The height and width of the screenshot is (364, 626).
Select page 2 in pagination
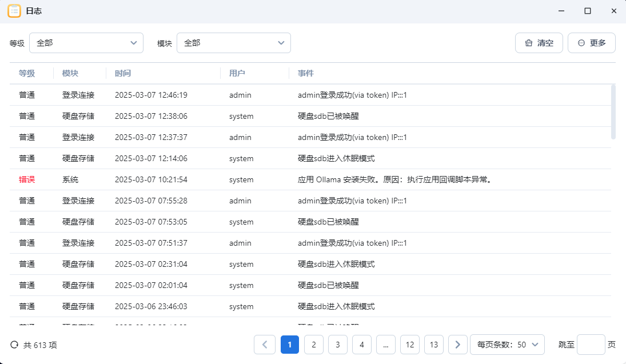click(314, 345)
